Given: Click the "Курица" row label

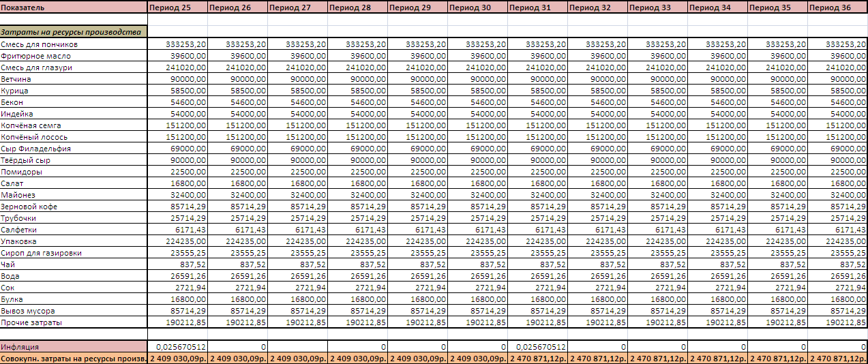Looking at the screenshot, I should 74,91.
